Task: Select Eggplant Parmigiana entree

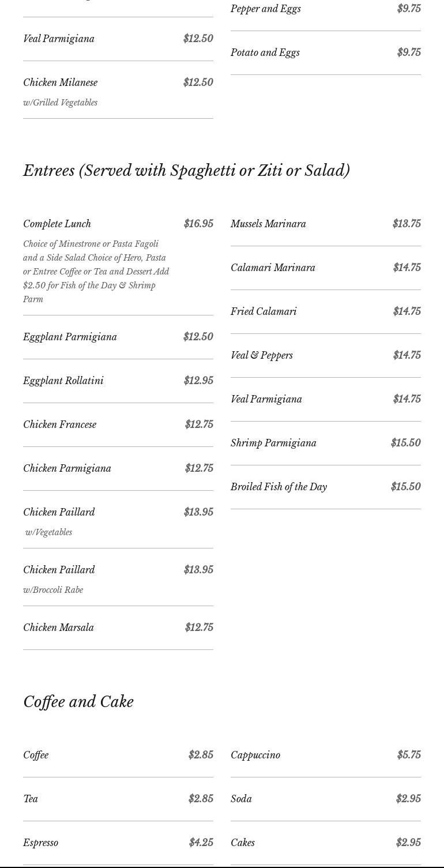Action: click(x=70, y=337)
